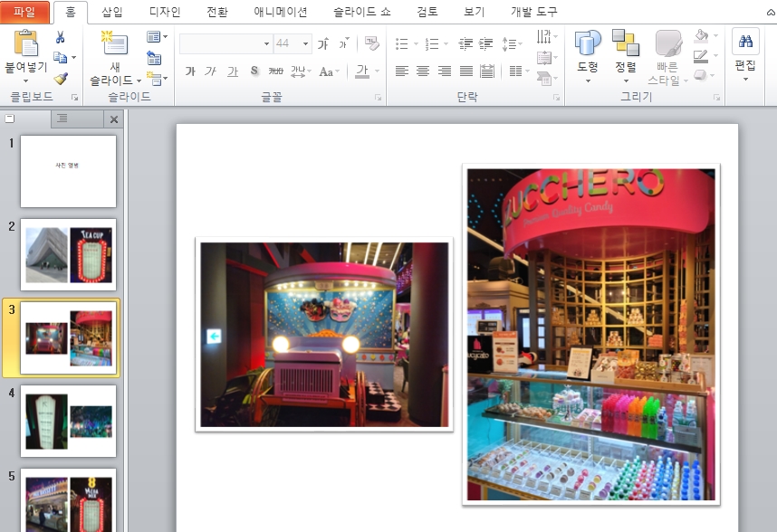Select the Format Painter brush icon

tap(61, 79)
